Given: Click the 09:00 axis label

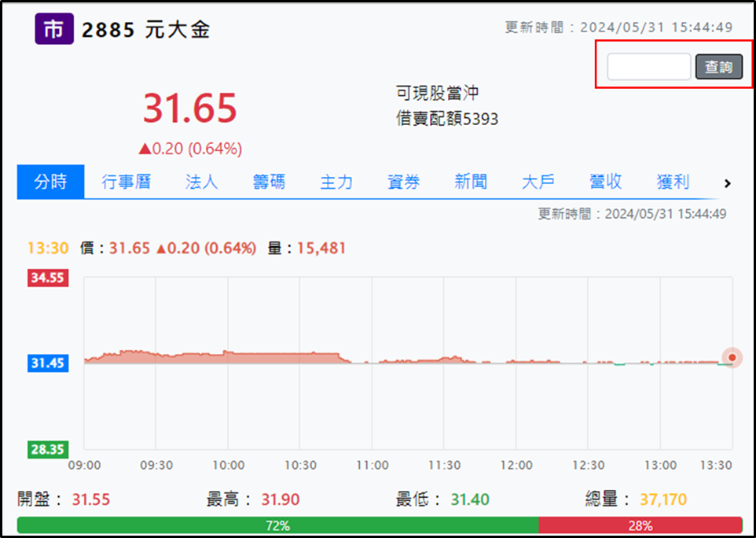Looking at the screenshot, I should [84, 466].
